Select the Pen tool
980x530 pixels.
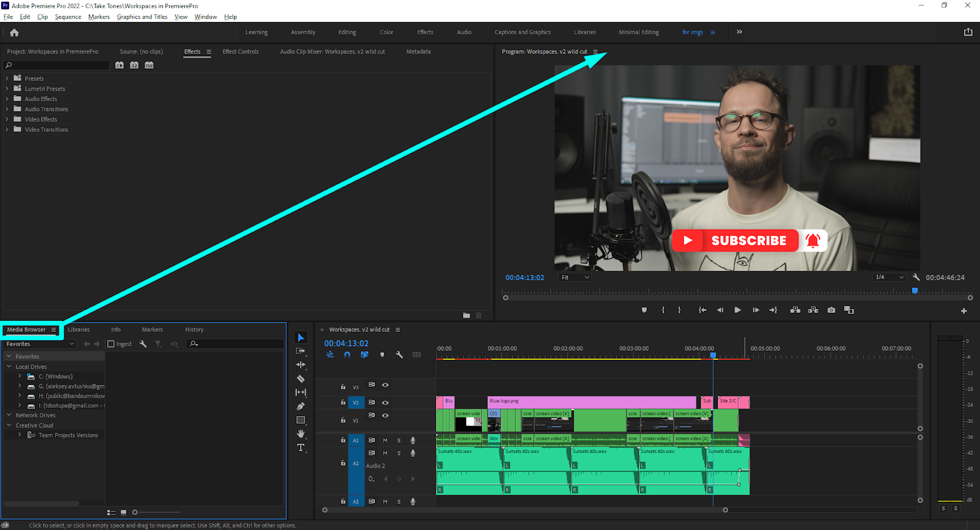[x=301, y=406]
